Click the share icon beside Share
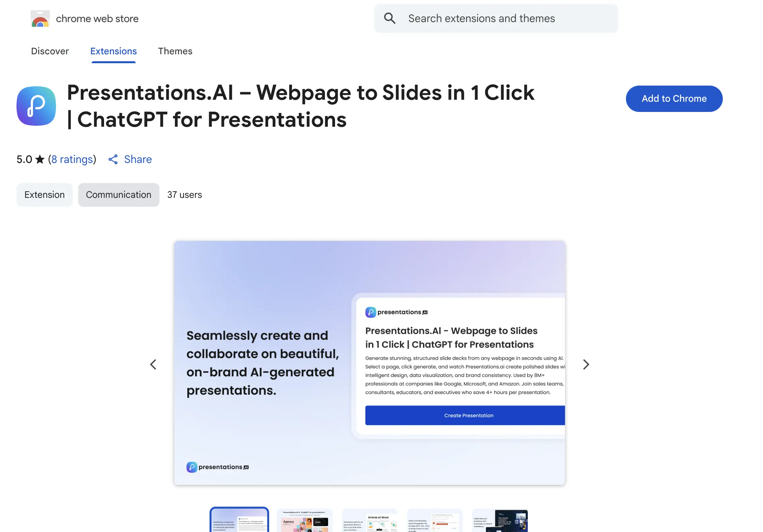 [113, 159]
